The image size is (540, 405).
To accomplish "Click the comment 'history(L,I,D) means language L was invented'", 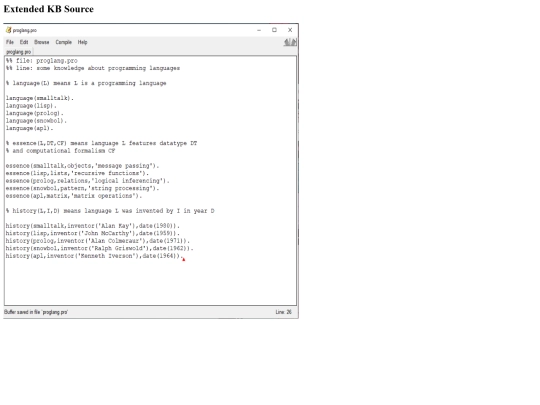I will coord(110,211).
